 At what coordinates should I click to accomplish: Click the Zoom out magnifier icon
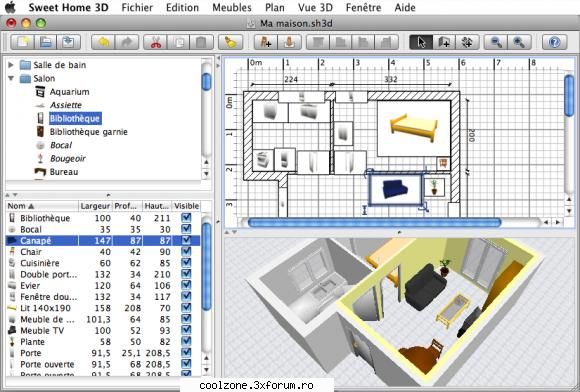click(496, 43)
